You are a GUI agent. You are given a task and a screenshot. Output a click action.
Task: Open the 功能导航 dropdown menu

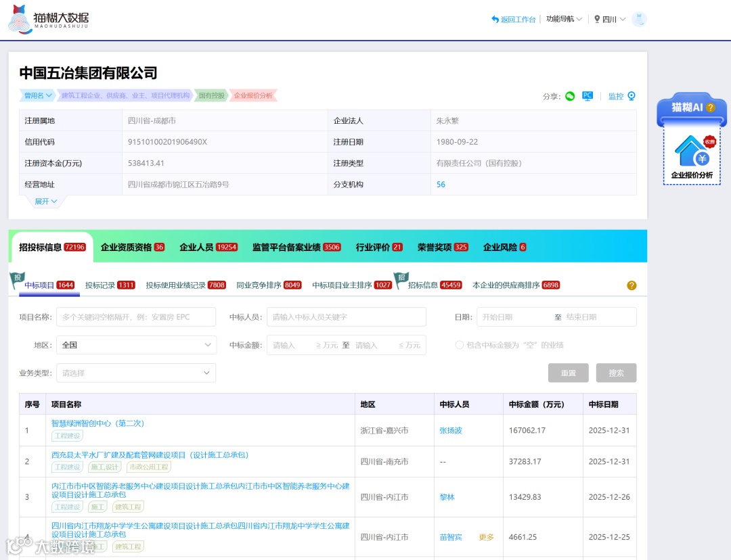564,19
